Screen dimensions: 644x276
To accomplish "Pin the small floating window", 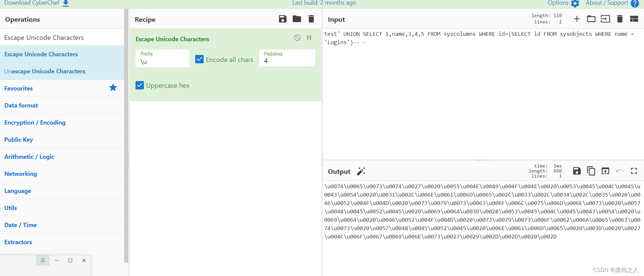I will tap(43, 260).
